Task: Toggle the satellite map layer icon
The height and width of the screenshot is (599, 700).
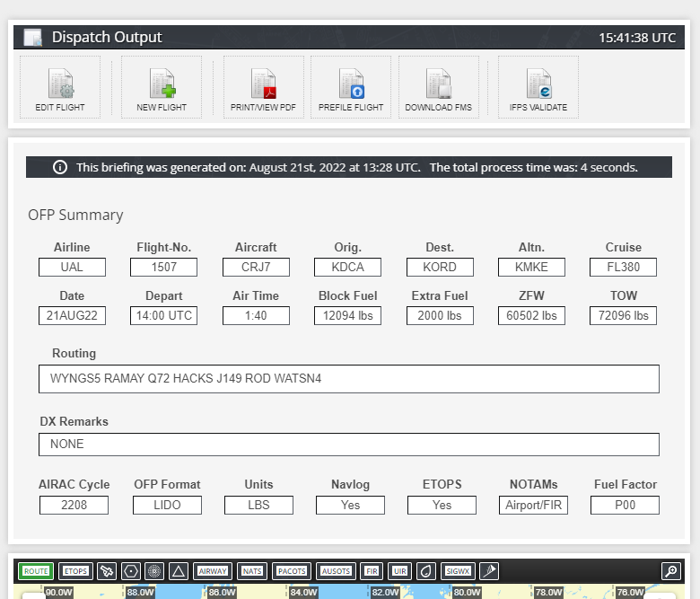Action: coord(107,571)
